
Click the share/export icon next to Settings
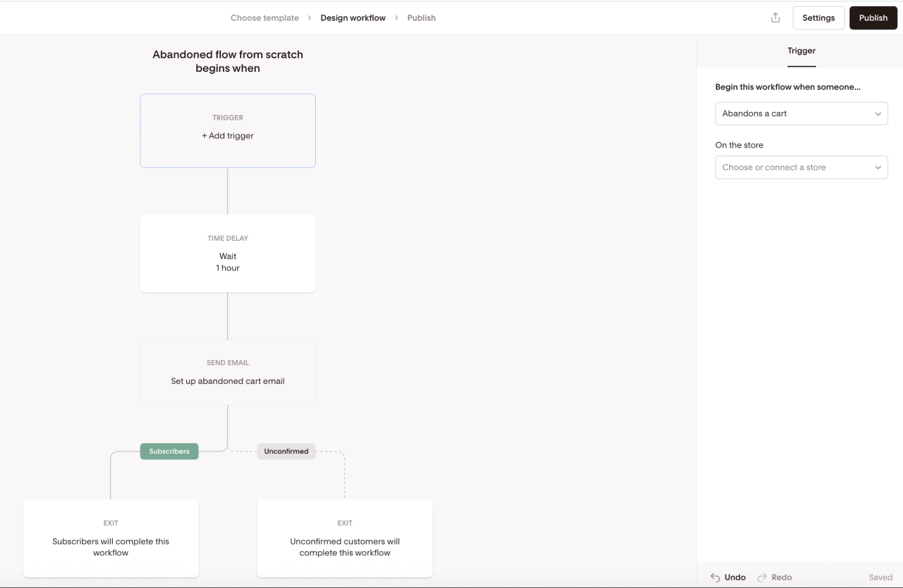[x=775, y=18]
